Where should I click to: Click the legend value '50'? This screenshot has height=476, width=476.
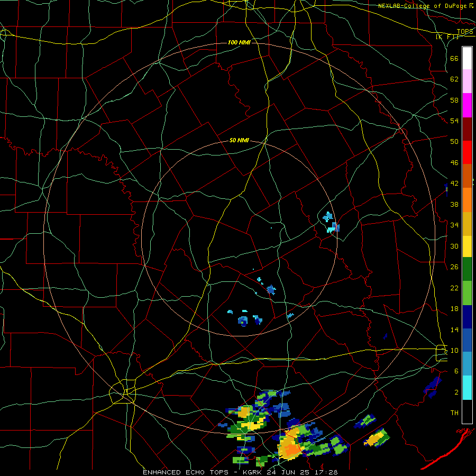click(x=454, y=141)
